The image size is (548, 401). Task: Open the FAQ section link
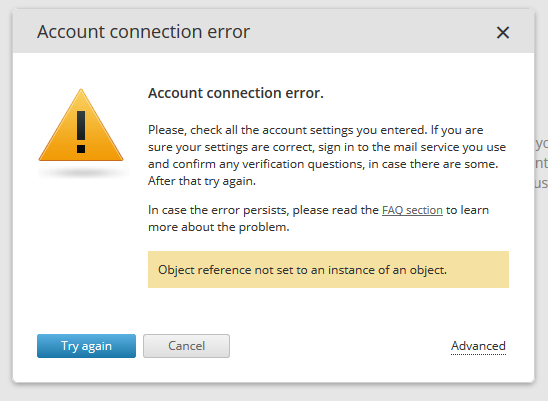pos(412,210)
